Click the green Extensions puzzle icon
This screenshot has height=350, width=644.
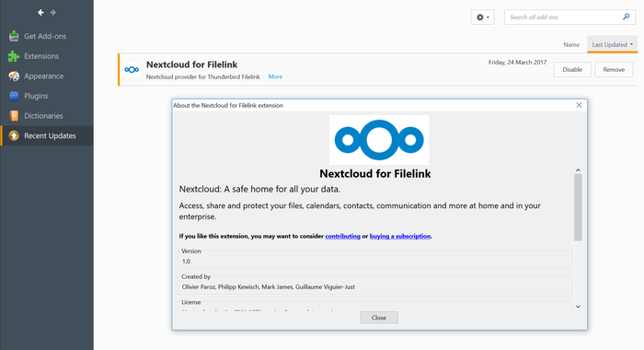pos(14,56)
